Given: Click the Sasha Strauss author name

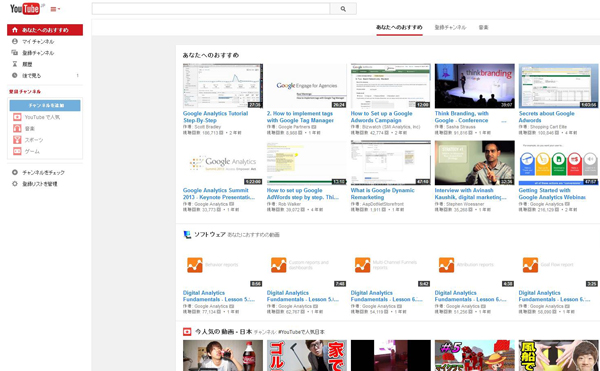Looking at the screenshot, I should pyautogui.click(x=461, y=127).
